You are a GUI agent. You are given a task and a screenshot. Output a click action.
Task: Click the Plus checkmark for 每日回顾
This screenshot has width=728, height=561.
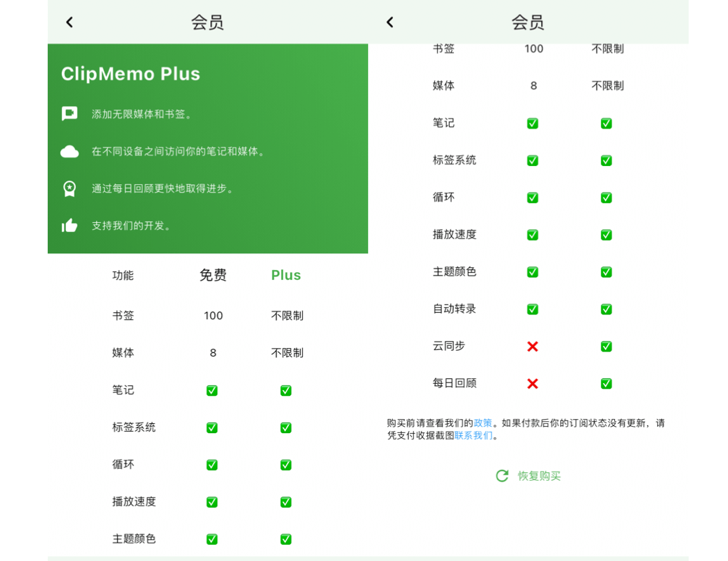tap(606, 384)
